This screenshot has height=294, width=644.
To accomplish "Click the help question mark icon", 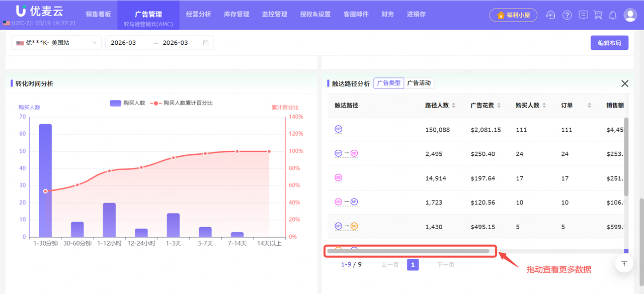I will click(567, 15).
